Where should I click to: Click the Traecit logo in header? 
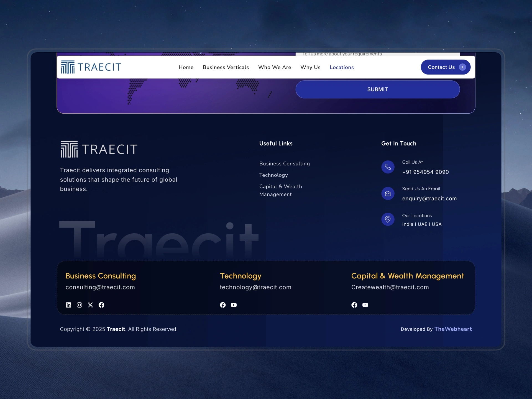91,67
